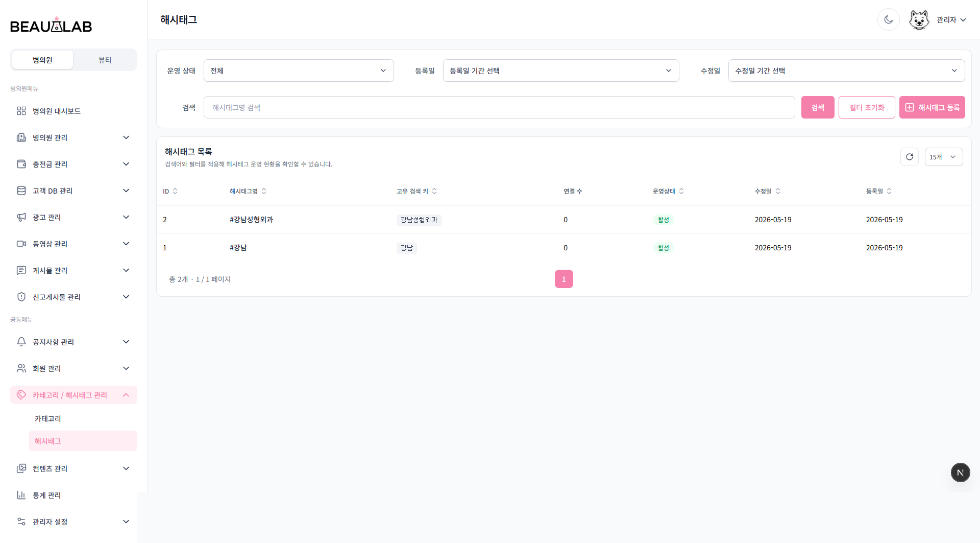The image size is (980, 543).
Task: Click the 해시태그명 검색 input field
Action: [499, 107]
